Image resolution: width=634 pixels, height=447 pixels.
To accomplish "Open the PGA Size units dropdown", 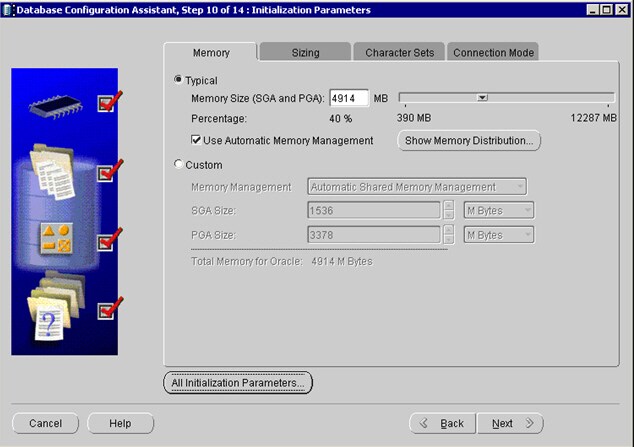I will 499,234.
